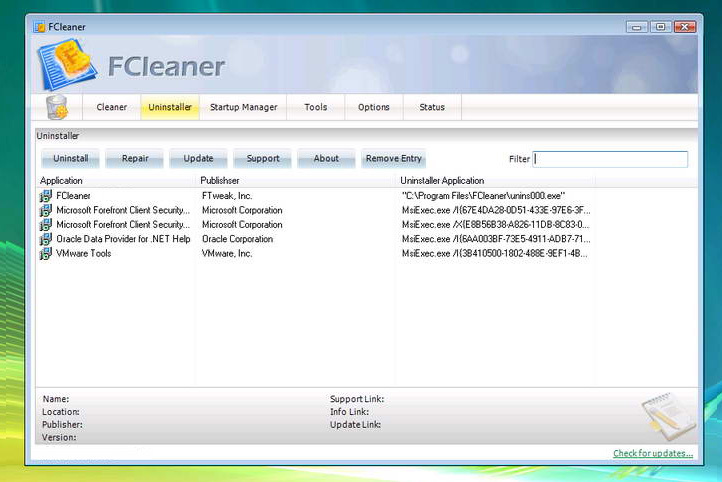The image size is (722, 482).
Task: Click the small FCleaner title bar icon
Action: (40, 27)
